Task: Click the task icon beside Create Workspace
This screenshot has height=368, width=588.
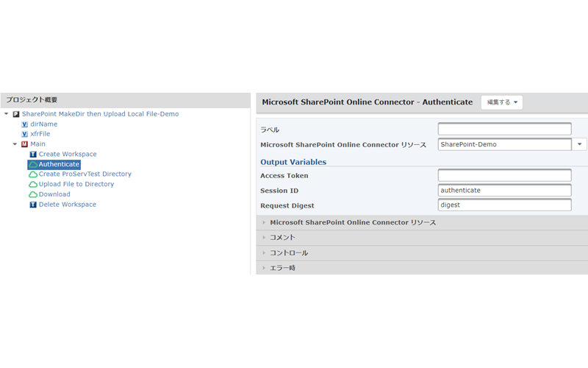Action: coord(33,155)
